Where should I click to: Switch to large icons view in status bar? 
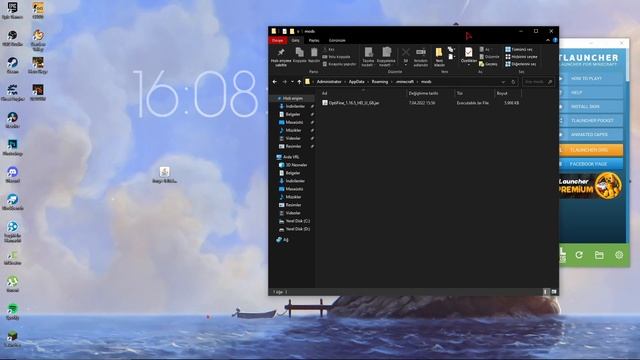(x=554, y=292)
